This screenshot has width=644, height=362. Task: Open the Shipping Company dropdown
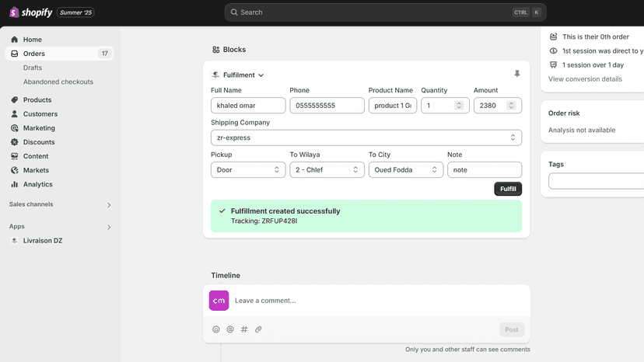[x=366, y=137]
